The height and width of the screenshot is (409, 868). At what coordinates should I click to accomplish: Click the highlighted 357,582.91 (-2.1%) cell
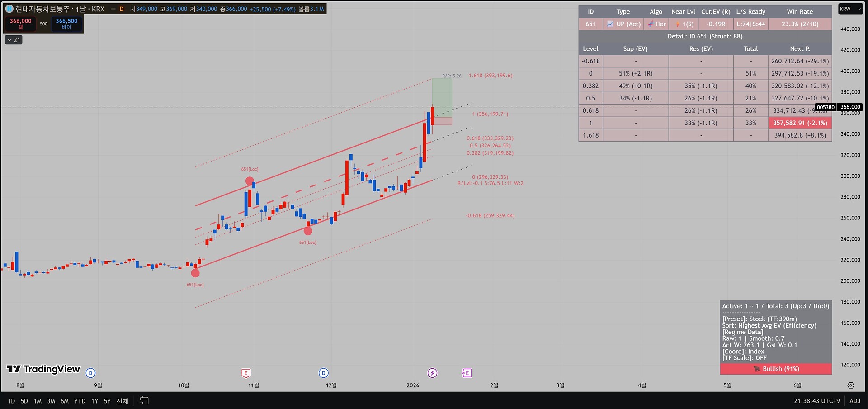[x=800, y=123]
